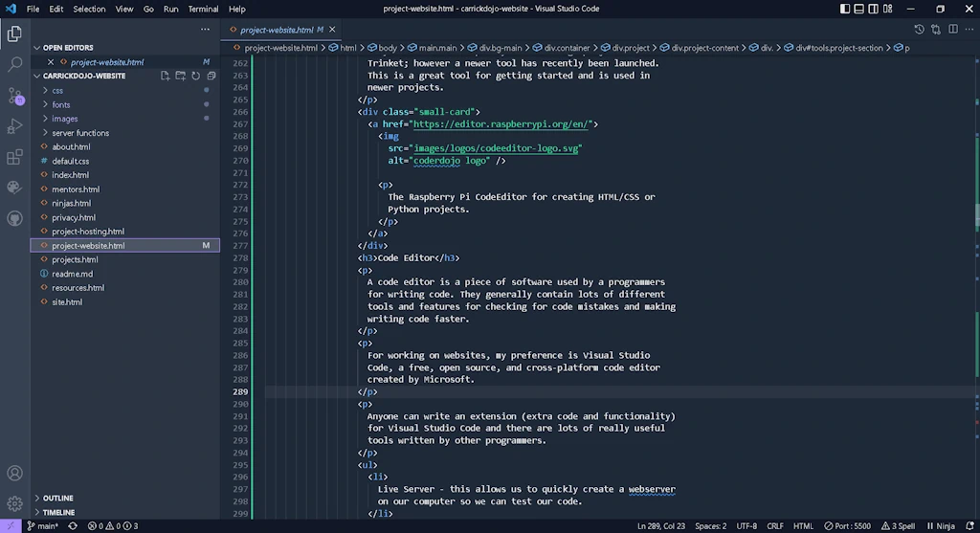This screenshot has width=980, height=533.
Task: Open the customize layout button
Action: (x=887, y=9)
